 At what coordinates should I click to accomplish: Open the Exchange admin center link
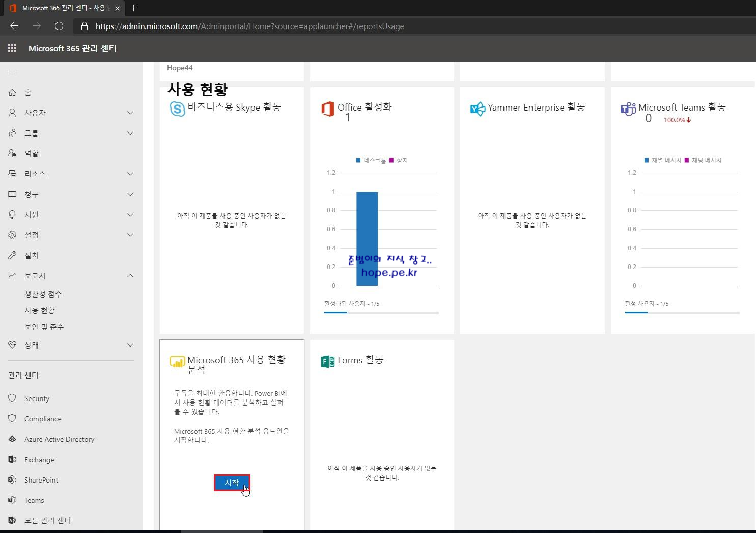[x=39, y=460]
